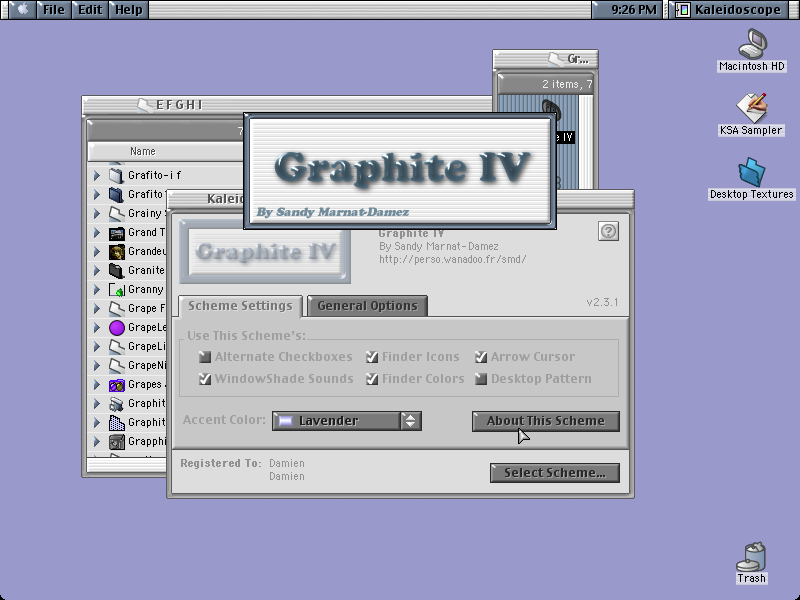
Task: Select the Grainy scheme file icon
Action: coord(116,213)
